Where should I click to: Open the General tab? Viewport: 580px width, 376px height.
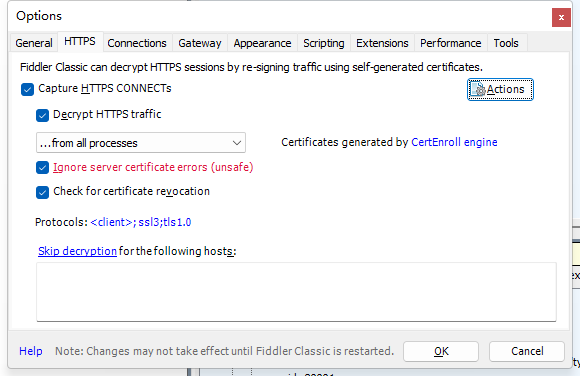pyautogui.click(x=34, y=43)
